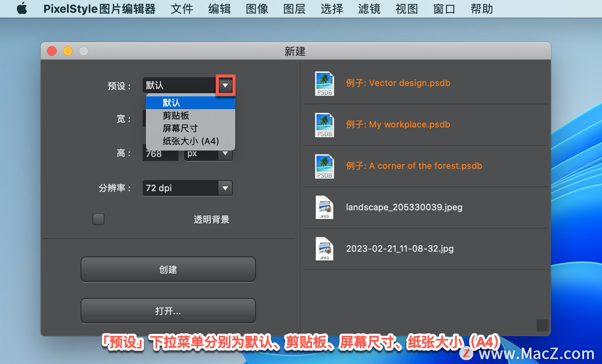Select 剪贴板 preset option
Viewport: 602px width, 364px height.
coord(191,115)
